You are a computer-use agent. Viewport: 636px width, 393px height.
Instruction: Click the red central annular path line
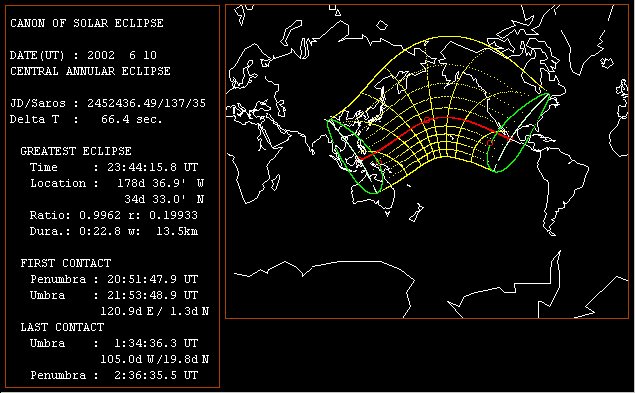[446, 118]
